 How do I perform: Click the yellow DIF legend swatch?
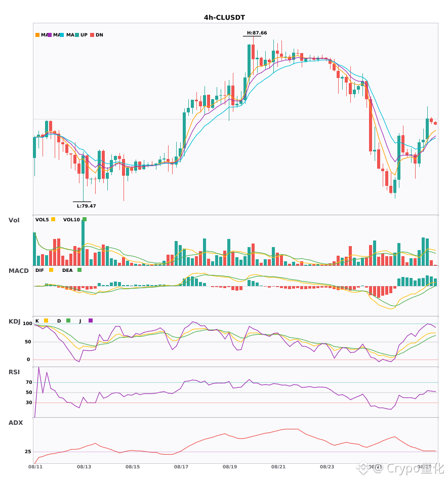[x=51, y=270]
